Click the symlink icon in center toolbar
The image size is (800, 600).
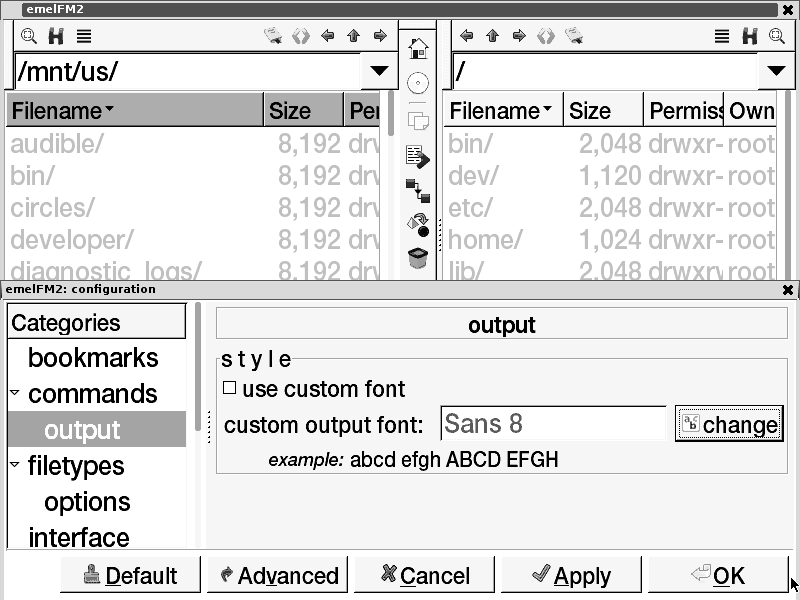tap(418, 191)
